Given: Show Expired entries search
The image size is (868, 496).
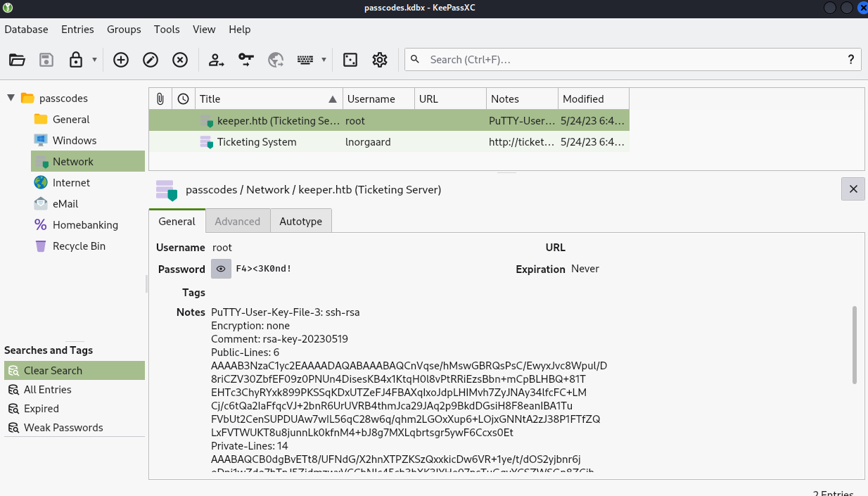Looking at the screenshot, I should tap(75, 408).
